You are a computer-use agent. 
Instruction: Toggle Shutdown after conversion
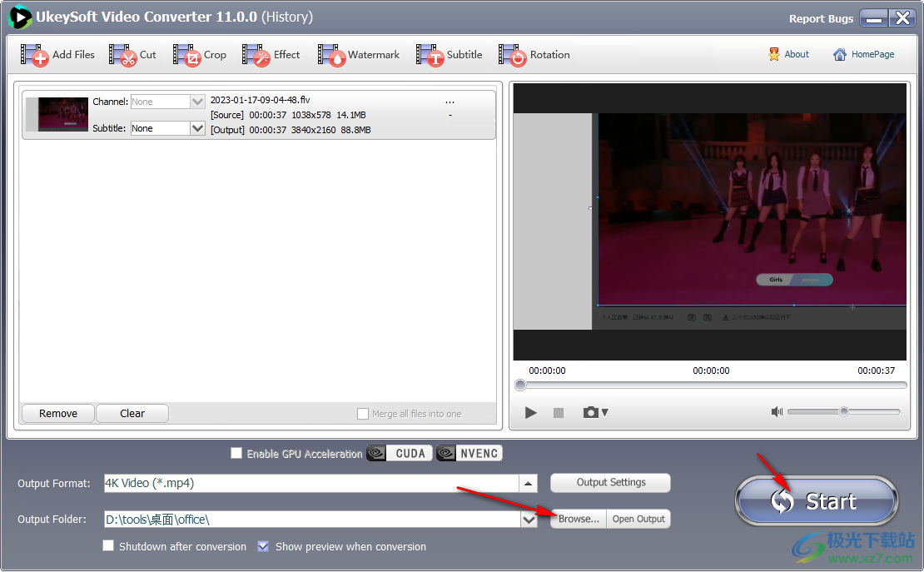click(x=108, y=546)
